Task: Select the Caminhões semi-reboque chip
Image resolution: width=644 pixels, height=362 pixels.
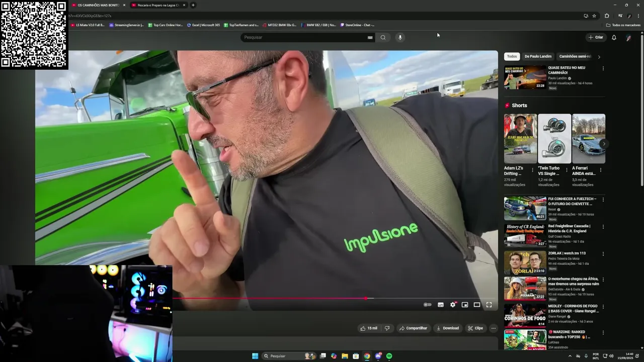Action: pos(575,56)
